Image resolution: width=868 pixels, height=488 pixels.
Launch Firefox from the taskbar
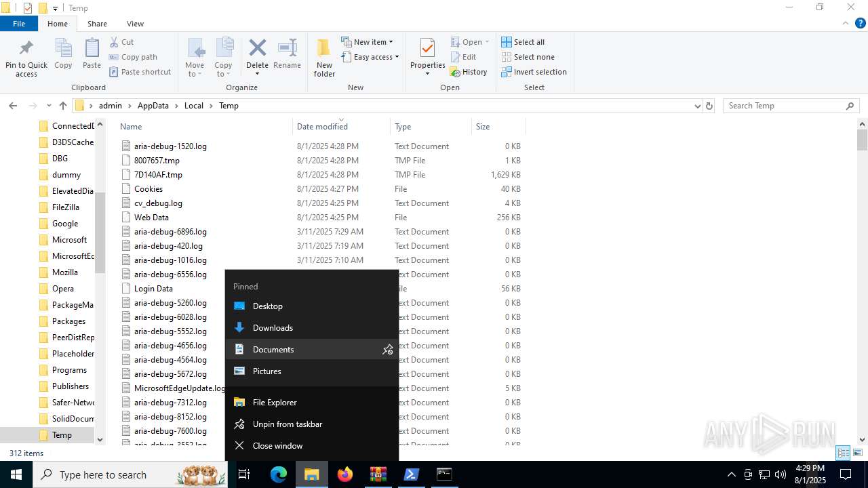[345, 474]
